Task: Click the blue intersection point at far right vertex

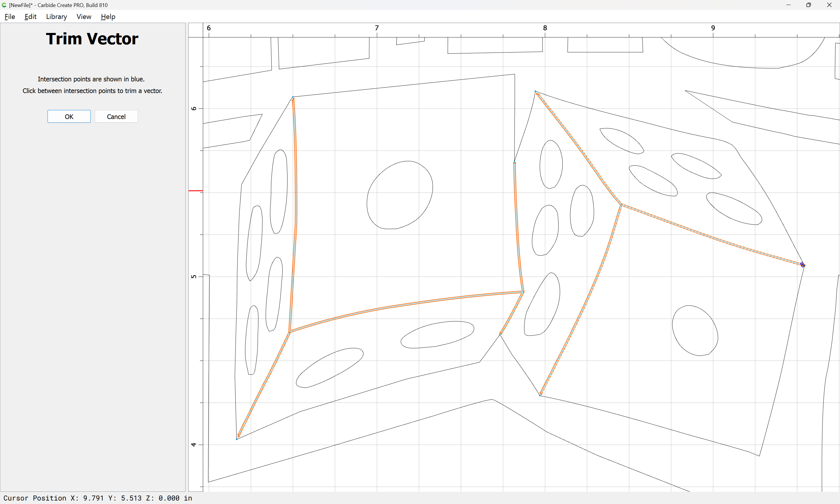Action: tap(802, 265)
